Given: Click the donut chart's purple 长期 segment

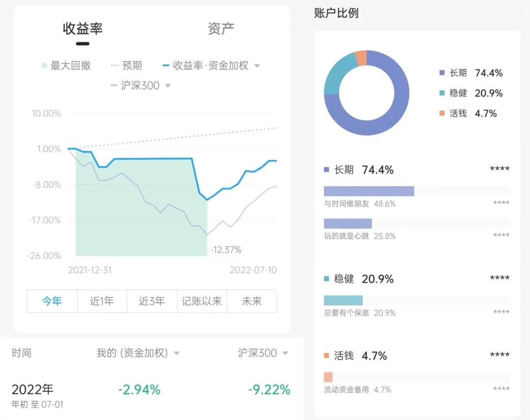Looking at the screenshot, I should 397,111.
